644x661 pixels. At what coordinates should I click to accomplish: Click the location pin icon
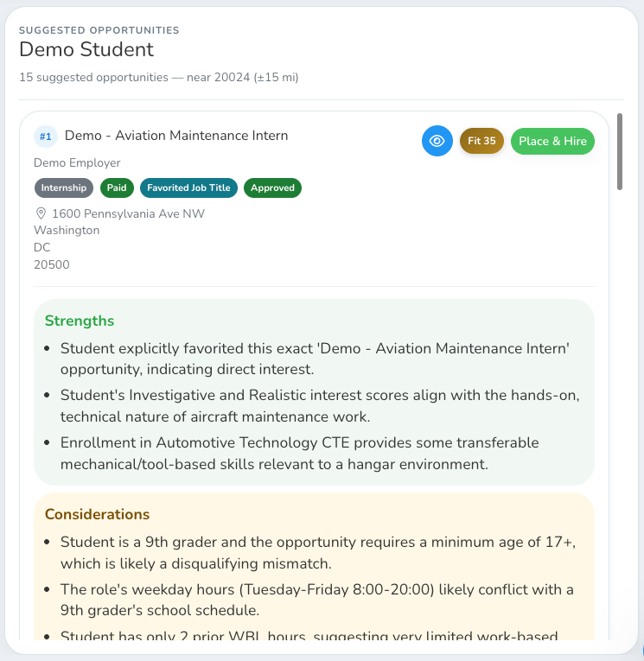pos(41,213)
